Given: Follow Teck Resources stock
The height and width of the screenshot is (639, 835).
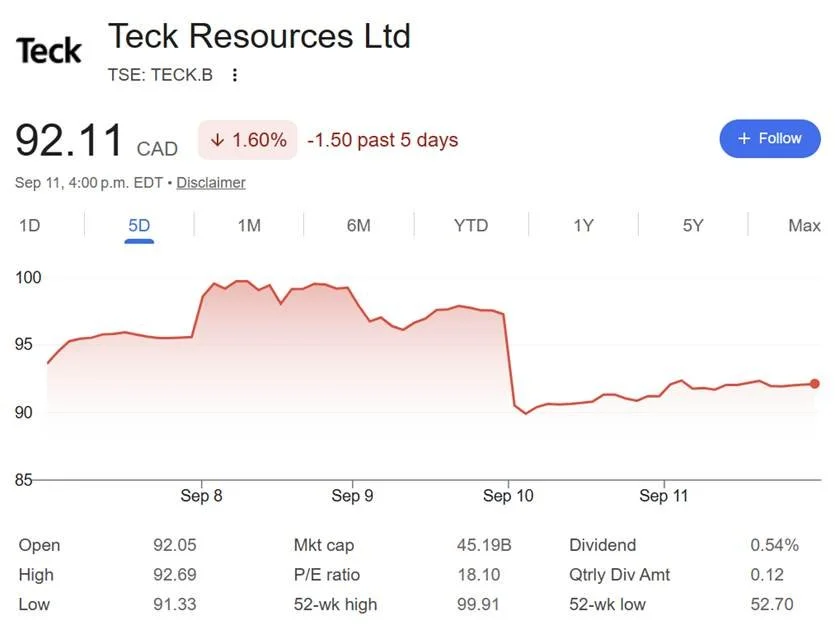Looking at the screenshot, I should (769, 138).
